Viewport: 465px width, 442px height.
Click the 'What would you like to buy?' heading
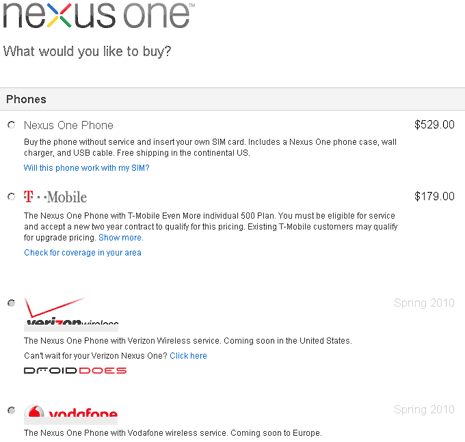click(87, 52)
